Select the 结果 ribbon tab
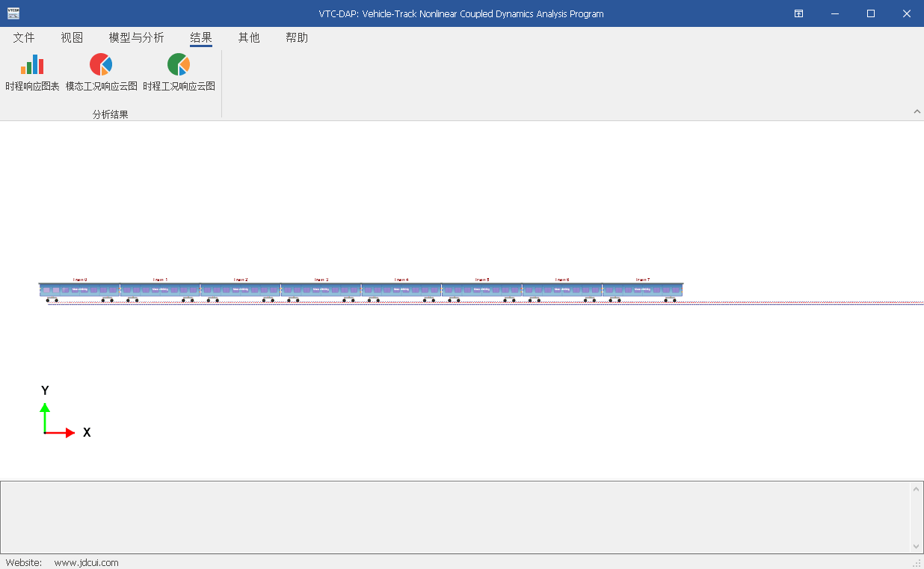Screen dimensions: 924x569 pos(201,38)
